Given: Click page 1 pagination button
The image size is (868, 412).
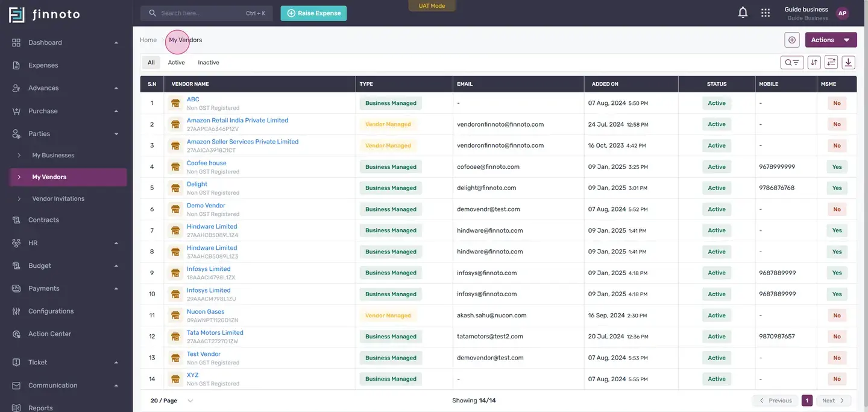Looking at the screenshot, I should point(807,401).
